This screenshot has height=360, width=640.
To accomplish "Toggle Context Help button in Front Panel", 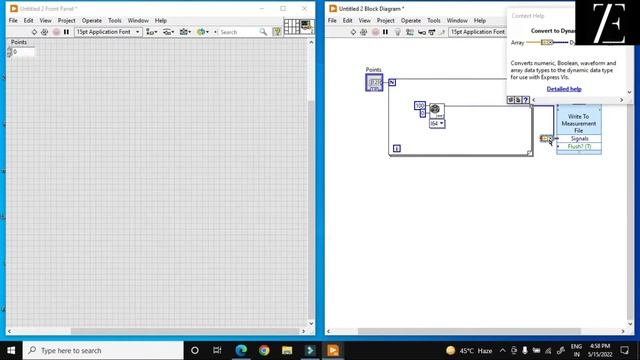I will (277, 32).
